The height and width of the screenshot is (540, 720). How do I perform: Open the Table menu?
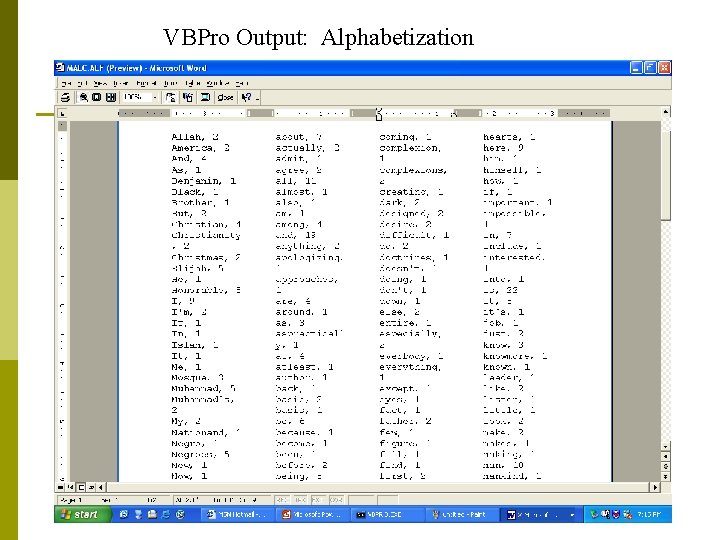[x=192, y=83]
